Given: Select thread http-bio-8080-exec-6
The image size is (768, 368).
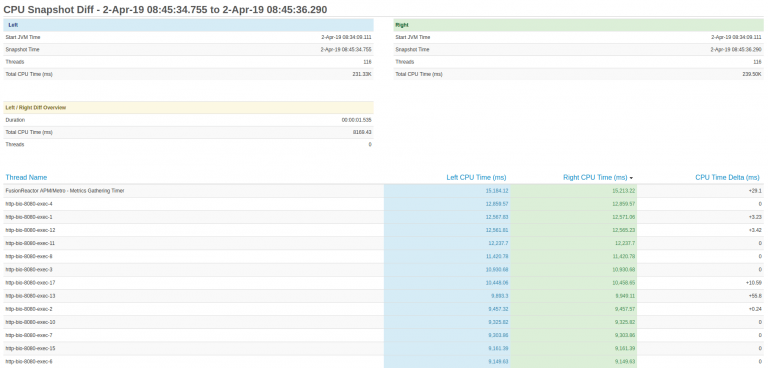Looking at the screenshot, I should pos(29,362).
